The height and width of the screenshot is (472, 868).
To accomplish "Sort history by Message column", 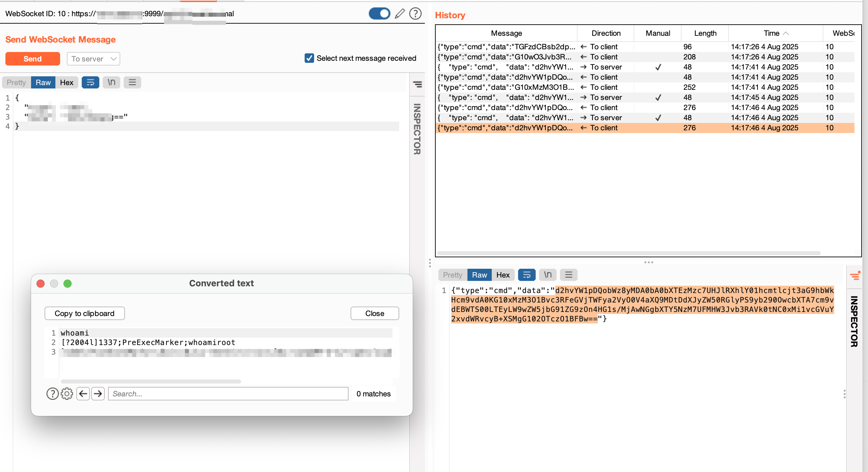I will (506, 33).
